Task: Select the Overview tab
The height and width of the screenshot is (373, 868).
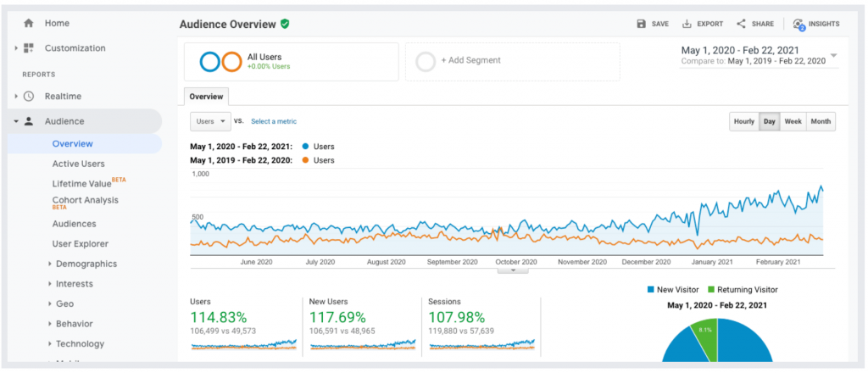Action: (206, 97)
